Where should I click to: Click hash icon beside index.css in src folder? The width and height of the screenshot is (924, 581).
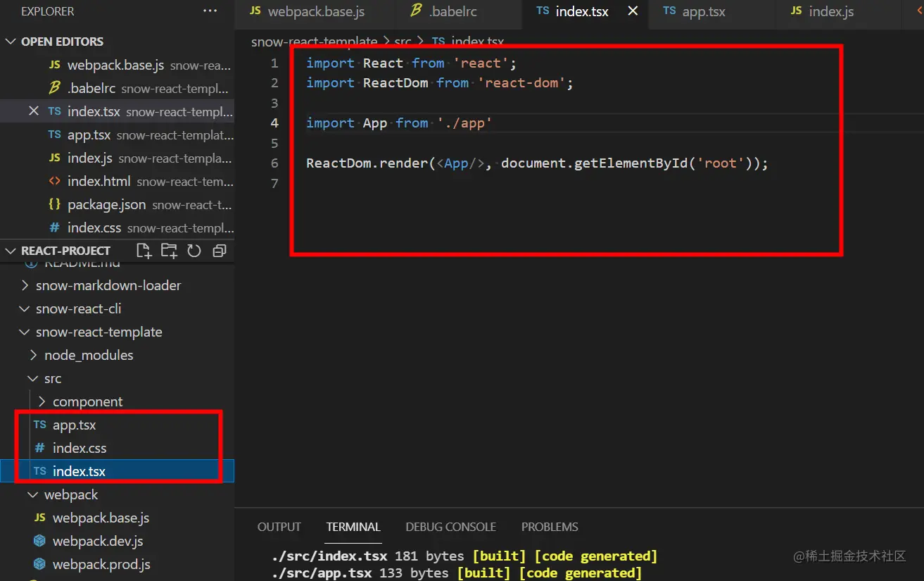point(39,448)
